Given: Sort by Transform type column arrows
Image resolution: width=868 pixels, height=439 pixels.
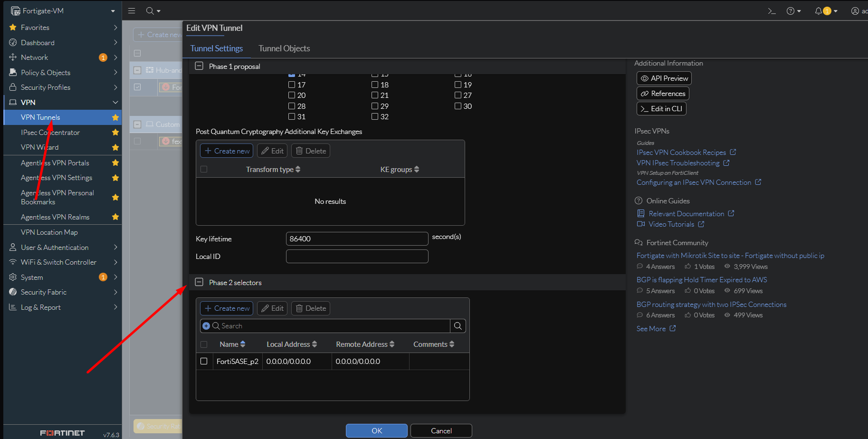Looking at the screenshot, I should pyautogui.click(x=298, y=169).
